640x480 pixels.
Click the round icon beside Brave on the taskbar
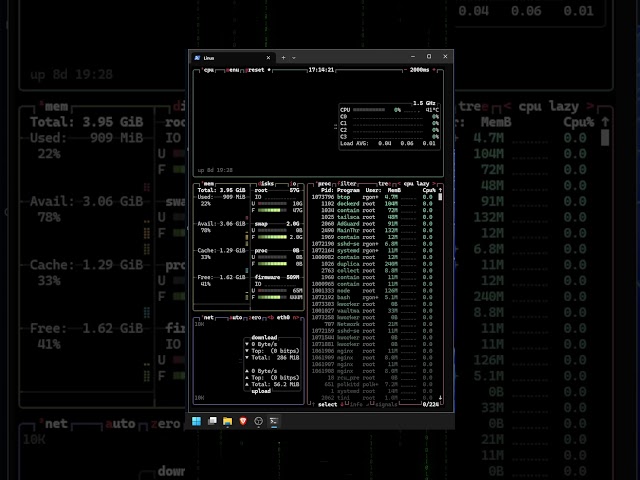click(258, 421)
